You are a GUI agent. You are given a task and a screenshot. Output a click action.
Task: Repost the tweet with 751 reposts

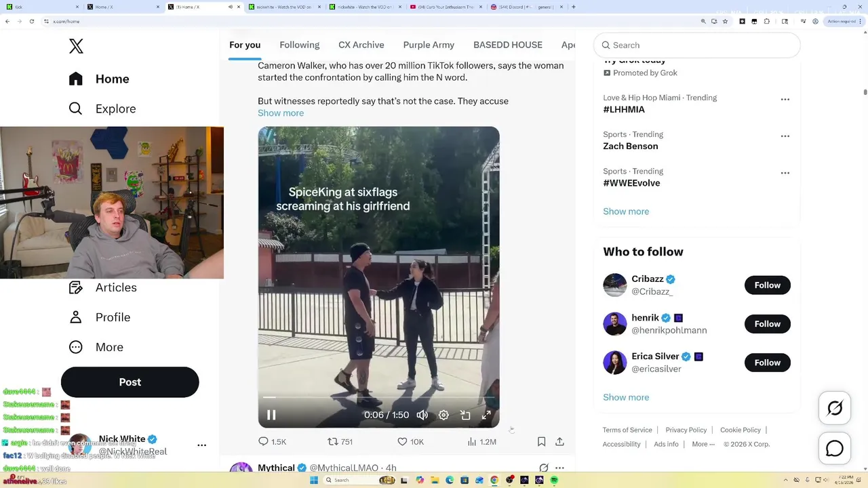pos(340,441)
